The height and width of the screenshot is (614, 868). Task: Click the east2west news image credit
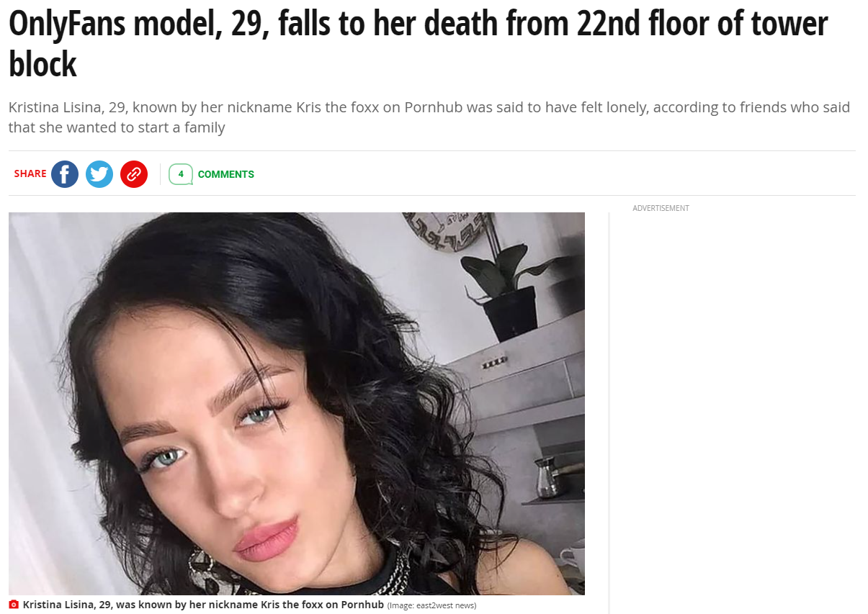431,605
